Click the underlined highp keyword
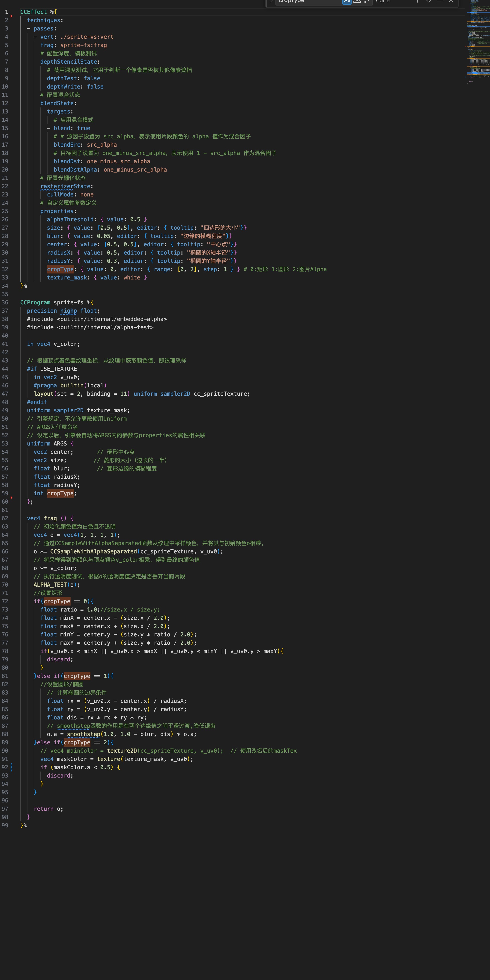This screenshot has width=490, height=980. pyautogui.click(x=69, y=311)
